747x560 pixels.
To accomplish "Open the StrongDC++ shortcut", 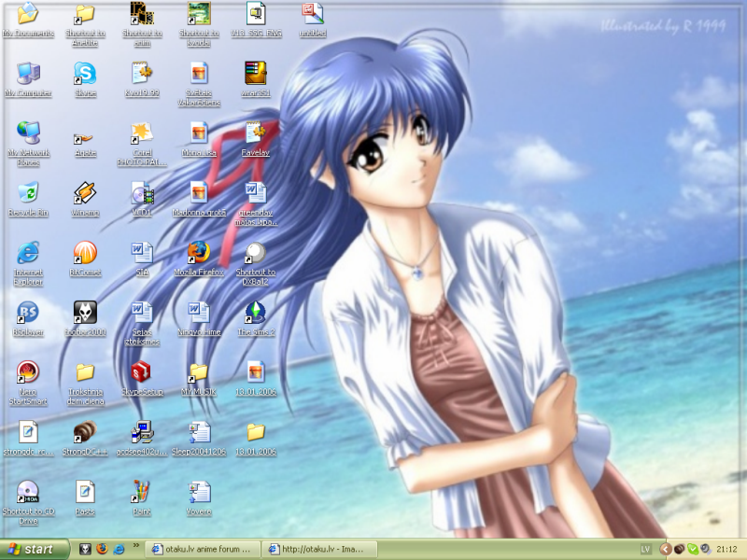I will pyautogui.click(x=85, y=439).
